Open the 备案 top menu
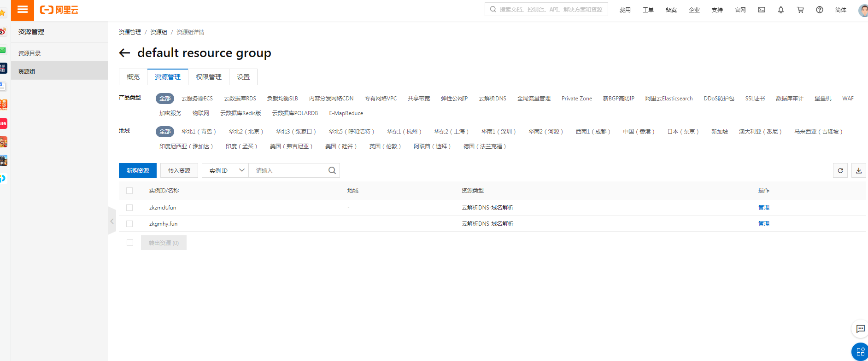 [671, 10]
